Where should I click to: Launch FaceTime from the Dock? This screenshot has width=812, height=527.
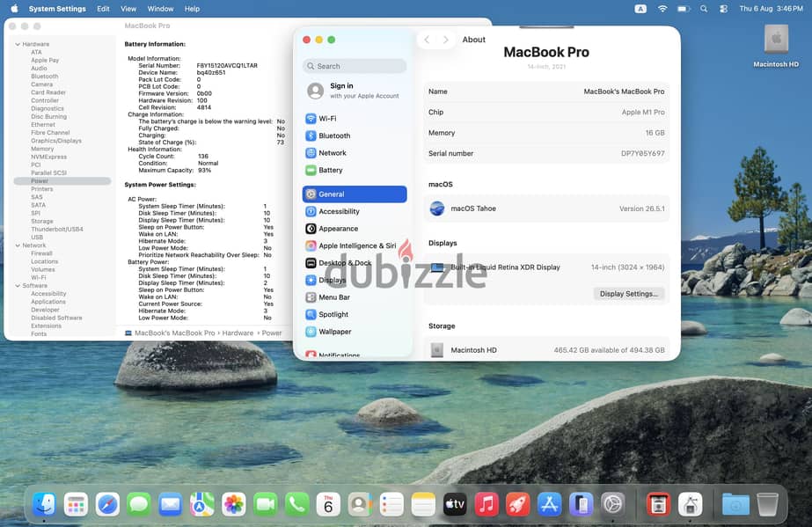point(265,504)
